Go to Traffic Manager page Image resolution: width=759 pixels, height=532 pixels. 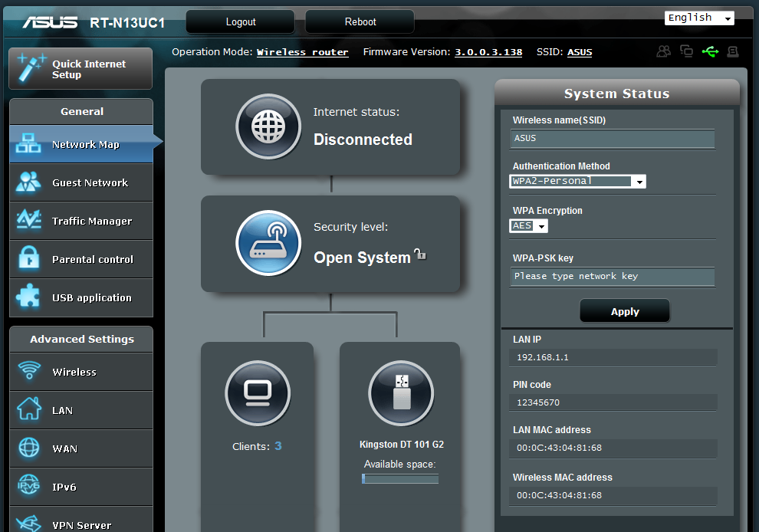[81, 221]
